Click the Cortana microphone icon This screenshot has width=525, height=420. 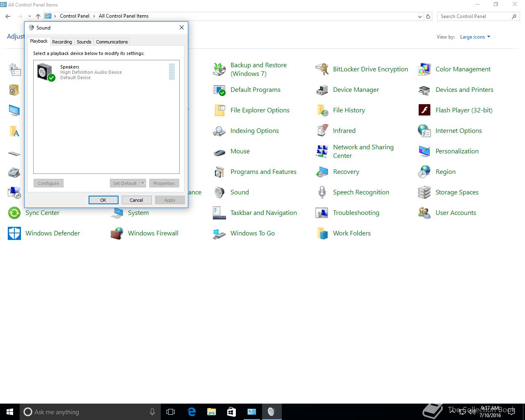tap(153, 412)
